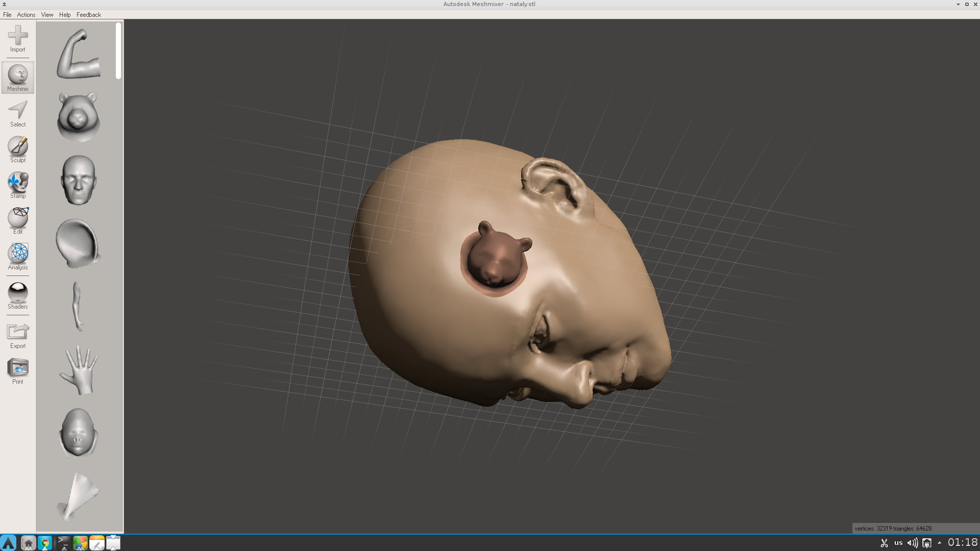Image resolution: width=980 pixels, height=551 pixels.
Task: Open the Actions menu
Action: 26,15
